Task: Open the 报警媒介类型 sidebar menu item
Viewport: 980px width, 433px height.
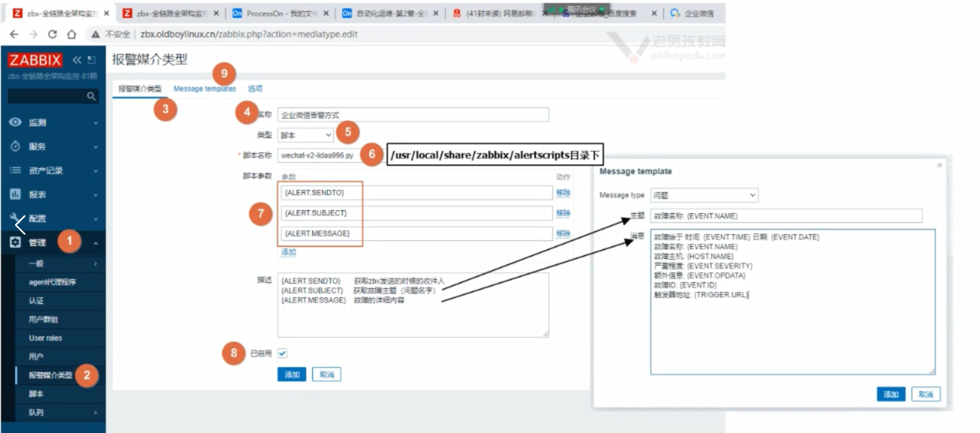Action: tap(50, 375)
